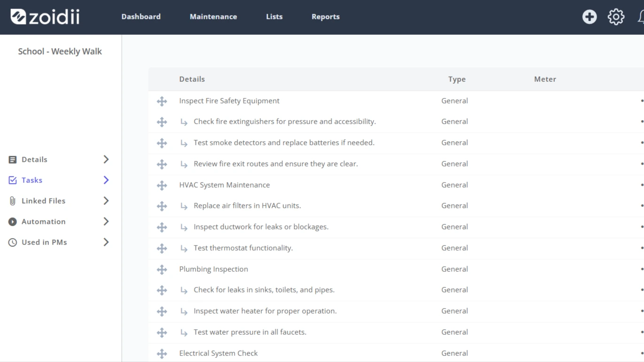
Task: Click subtask arrow beside Inspect ductwork
Action: (x=184, y=228)
